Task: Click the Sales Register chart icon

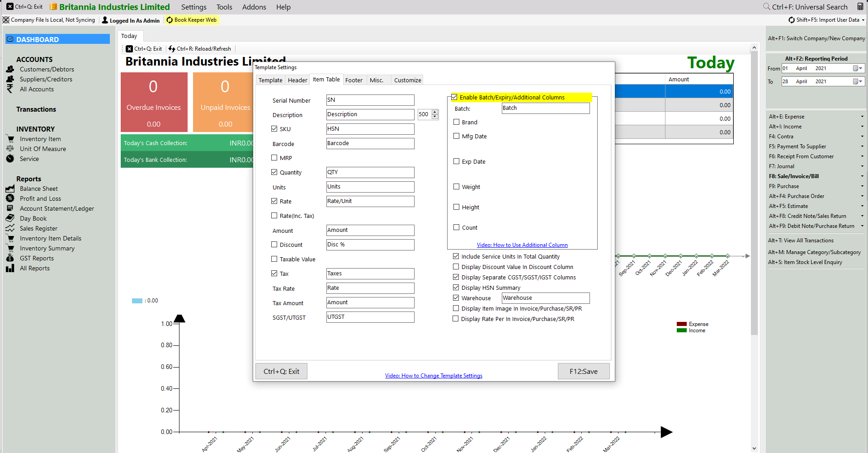Action: pos(10,228)
